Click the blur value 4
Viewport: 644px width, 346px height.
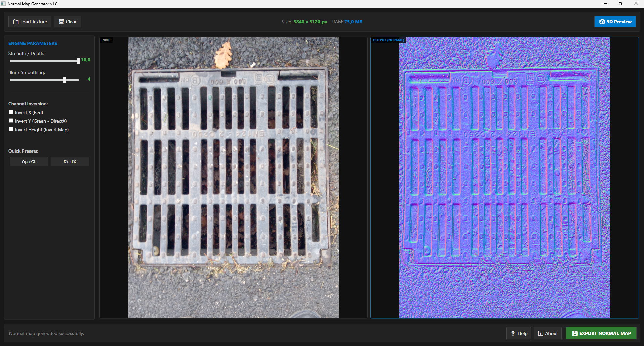point(89,79)
